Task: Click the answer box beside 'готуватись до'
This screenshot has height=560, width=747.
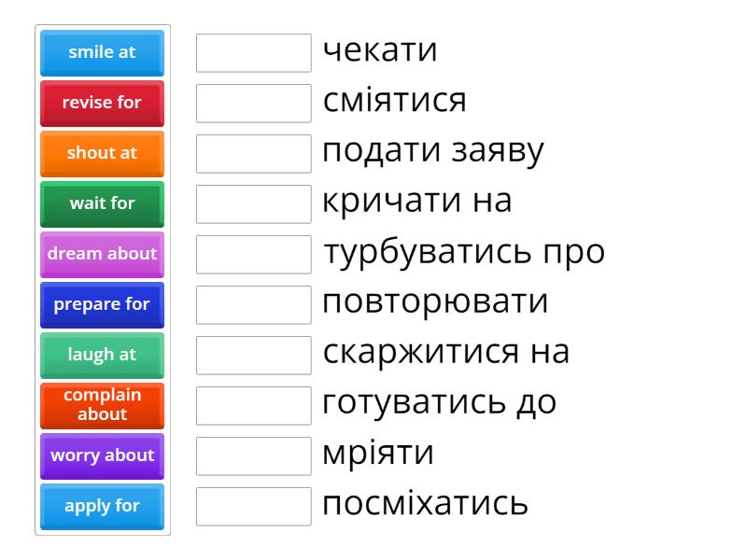Action: click(x=253, y=405)
